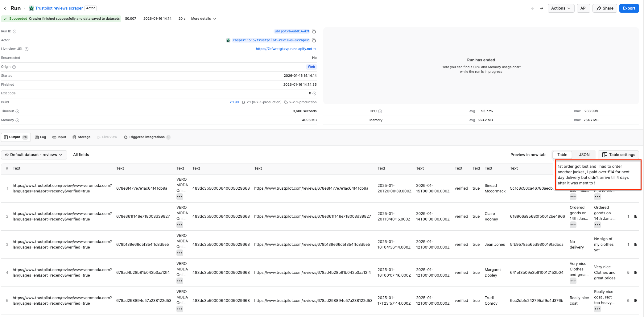Expand the More details section
The width and height of the screenshot is (644, 317).
203,19
